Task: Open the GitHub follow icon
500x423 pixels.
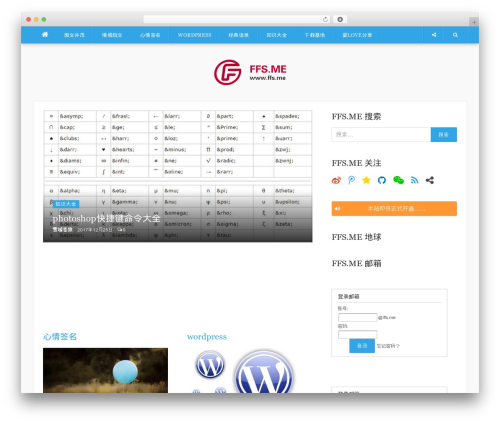Action: tap(382, 180)
